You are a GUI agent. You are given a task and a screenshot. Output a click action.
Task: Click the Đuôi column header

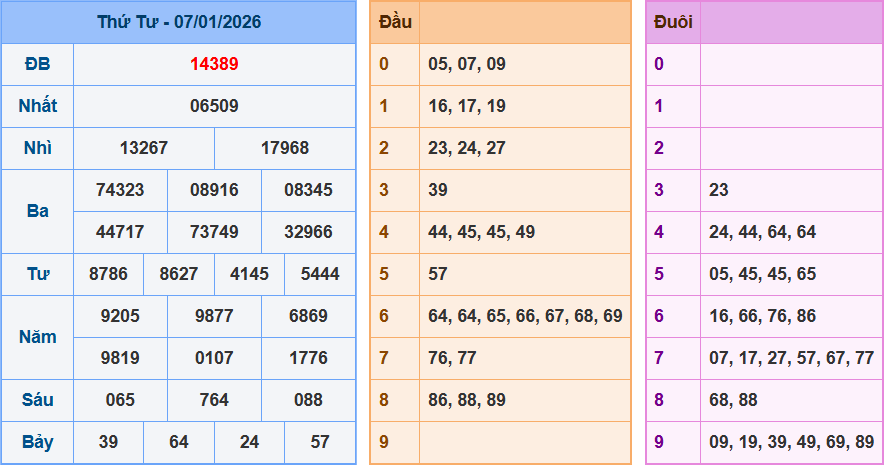(x=673, y=22)
